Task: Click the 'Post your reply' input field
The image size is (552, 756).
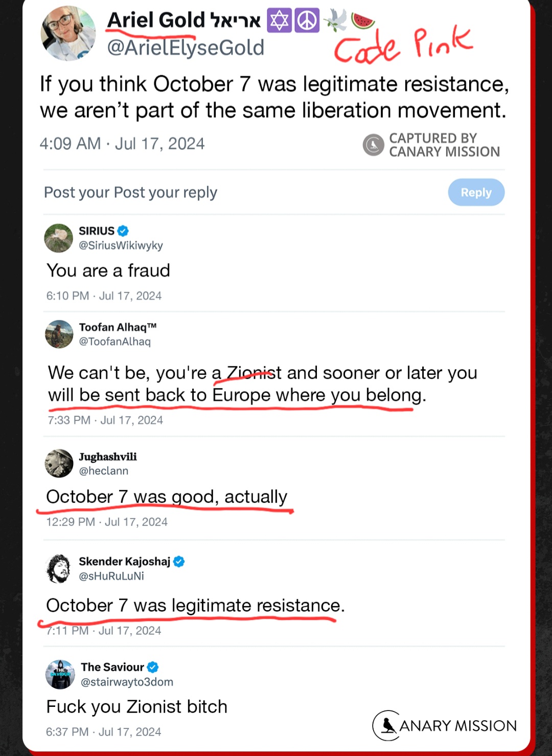Action: (x=130, y=192)
